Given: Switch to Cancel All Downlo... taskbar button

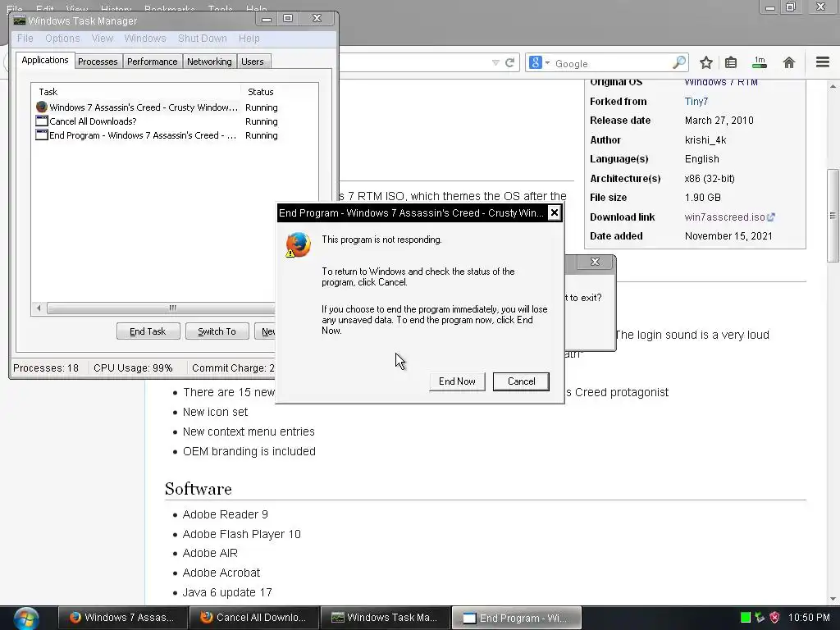Looking at the screenshot, I should 254,618.
